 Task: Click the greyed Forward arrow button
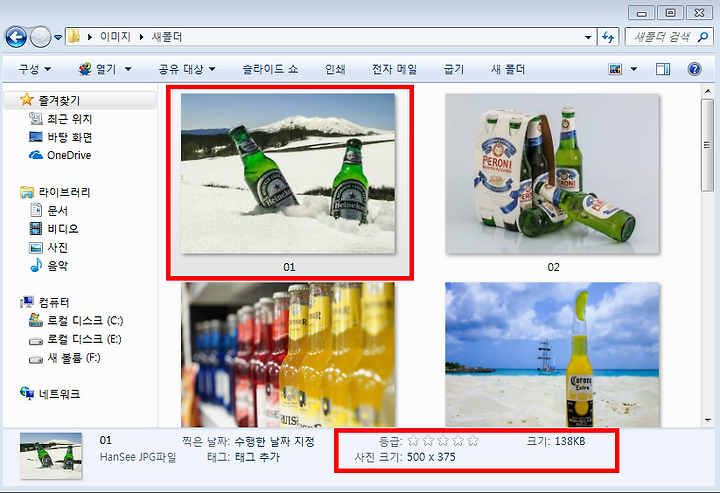click(40, 37)
